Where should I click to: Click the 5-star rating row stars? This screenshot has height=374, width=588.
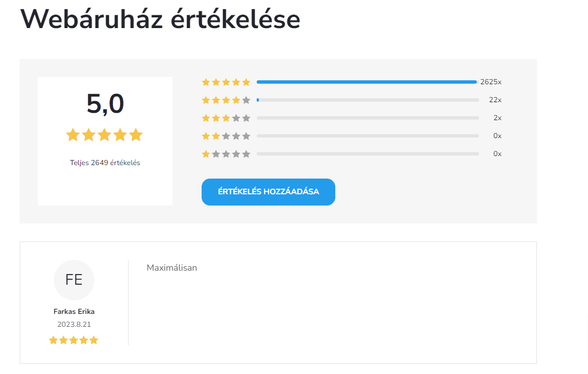coord(226,82)
